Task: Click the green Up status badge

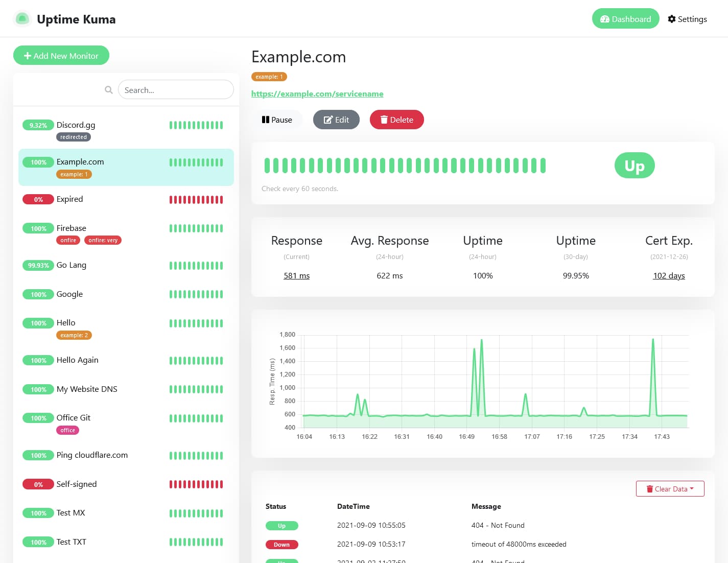Action: point(635,165)
